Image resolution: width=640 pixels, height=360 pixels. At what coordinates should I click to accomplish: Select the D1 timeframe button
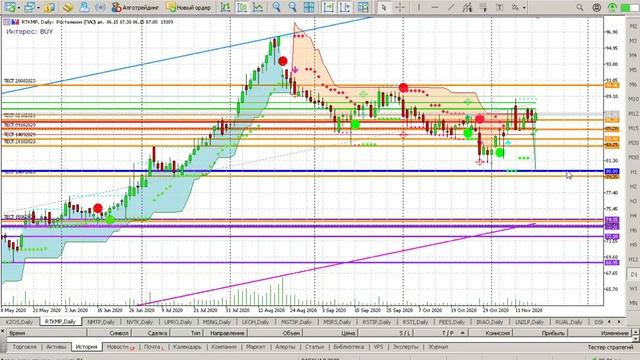633,274
